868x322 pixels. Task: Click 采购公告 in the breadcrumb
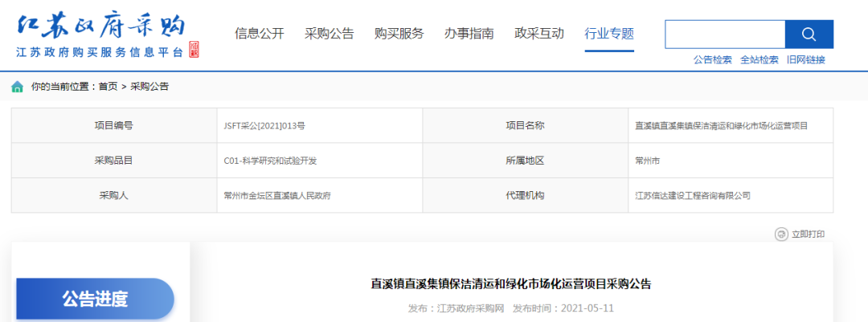tap(149, 87)
